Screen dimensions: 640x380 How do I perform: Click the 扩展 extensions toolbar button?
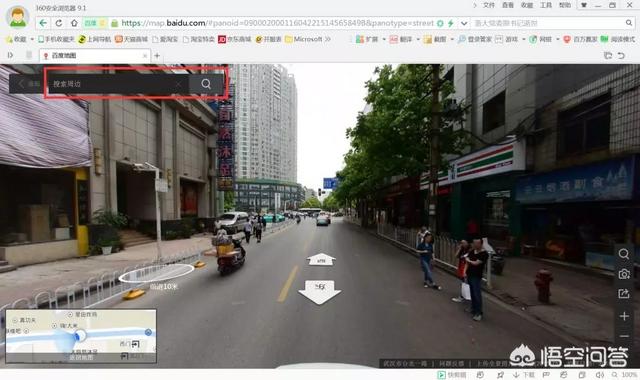pos(367,40)
